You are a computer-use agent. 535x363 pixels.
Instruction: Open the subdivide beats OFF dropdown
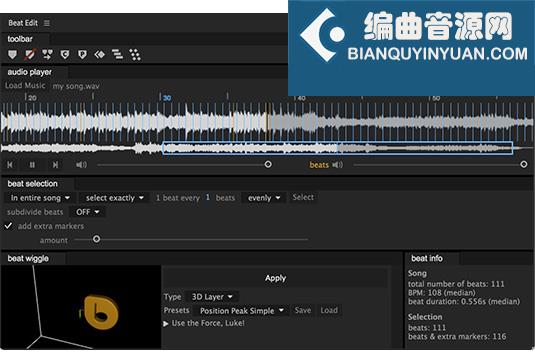88,212
